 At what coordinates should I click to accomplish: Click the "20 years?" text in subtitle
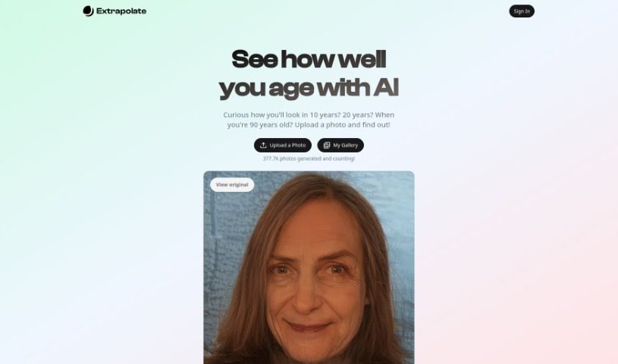[x=357, y=115]
